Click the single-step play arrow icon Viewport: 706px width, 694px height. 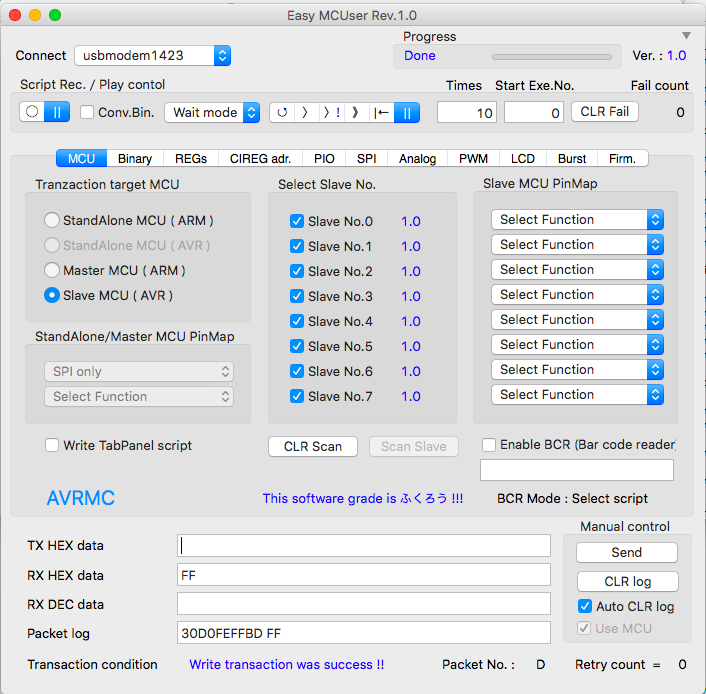[306, 113]
